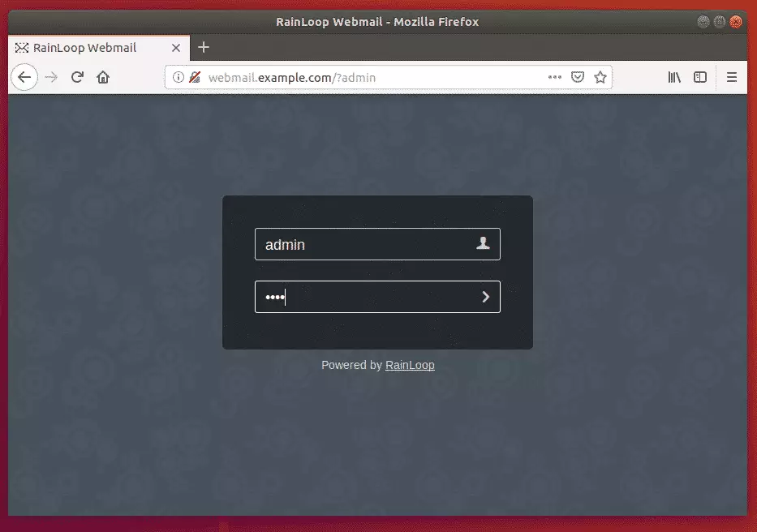This screenshot has width=757, height=532.
Task: Reload the current page
Action: 77,77
